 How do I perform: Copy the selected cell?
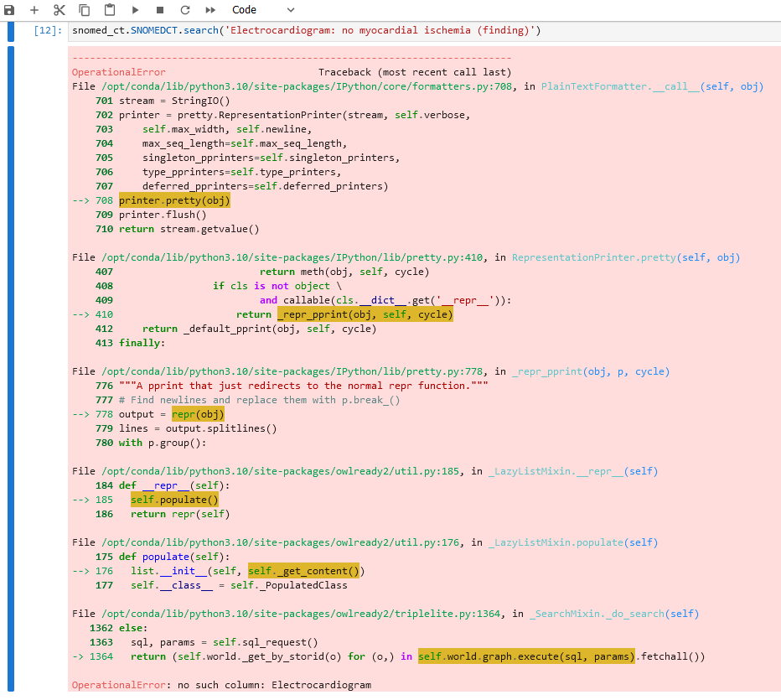[x=85, y=10]
